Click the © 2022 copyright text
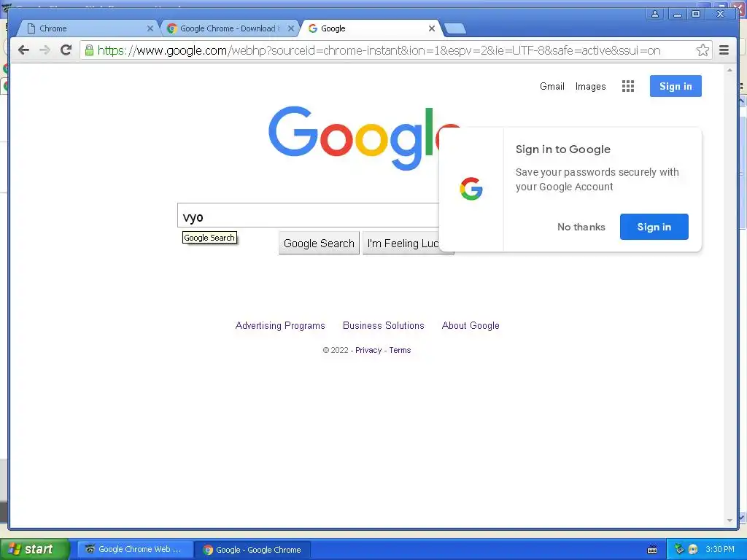Image resolution: width=747 pixels, height=560 pixels. pyautogui.click(x=336, y=350)
